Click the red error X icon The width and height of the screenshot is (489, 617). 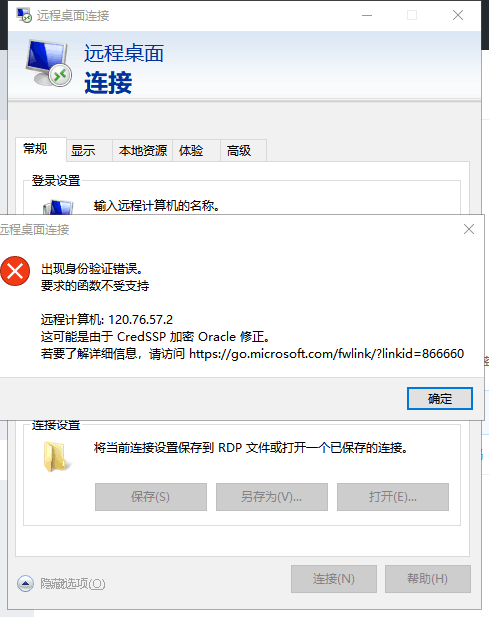pos(15,271)
